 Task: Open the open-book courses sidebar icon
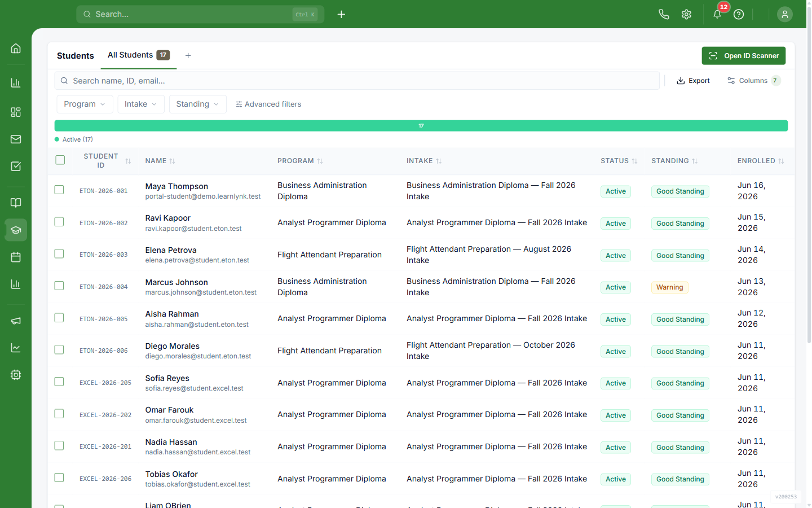pyautogui.click(x=16, y=203)
